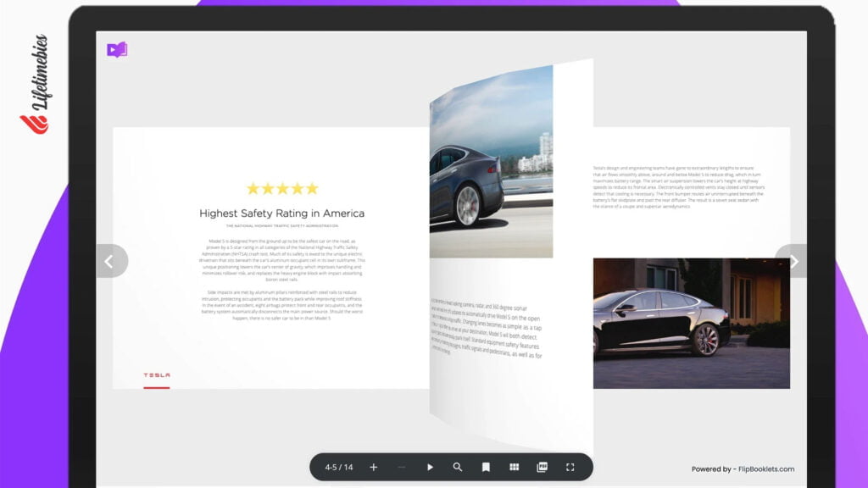Click 'The National Highway Traffic Safety Administration' subtitle
Viewport: 868px width, 488px height.
click(281, 225)
